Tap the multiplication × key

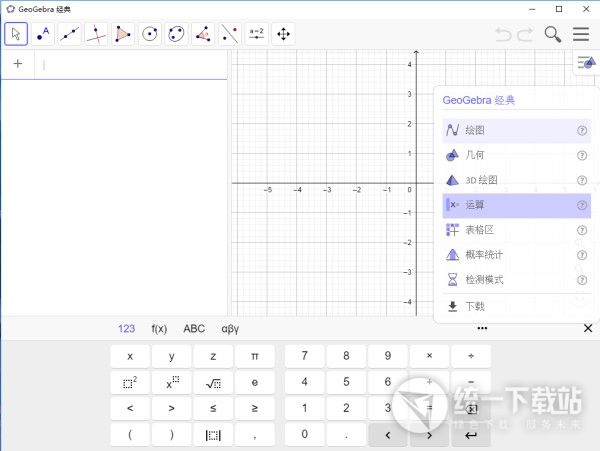[429, 356]
